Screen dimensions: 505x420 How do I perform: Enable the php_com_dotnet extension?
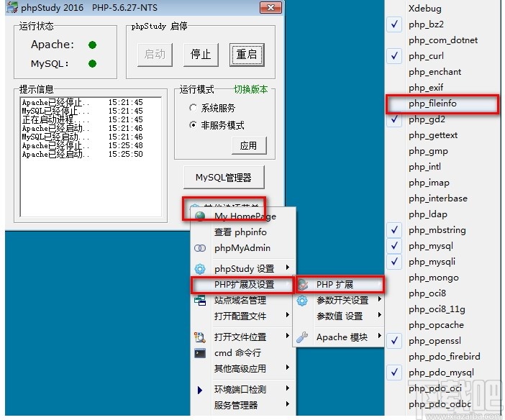[x=443, y=40]
